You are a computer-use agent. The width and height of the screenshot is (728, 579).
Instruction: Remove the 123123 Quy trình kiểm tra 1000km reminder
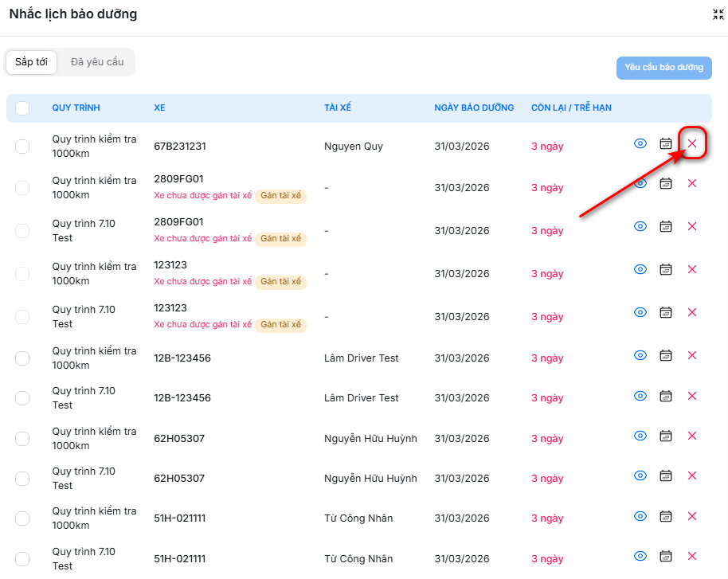pos(691,269)
